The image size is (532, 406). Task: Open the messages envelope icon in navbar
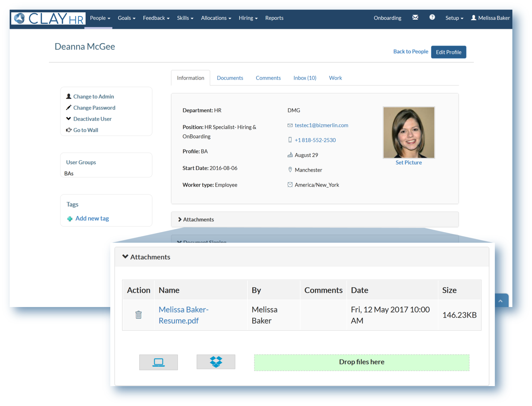[415, 17]
